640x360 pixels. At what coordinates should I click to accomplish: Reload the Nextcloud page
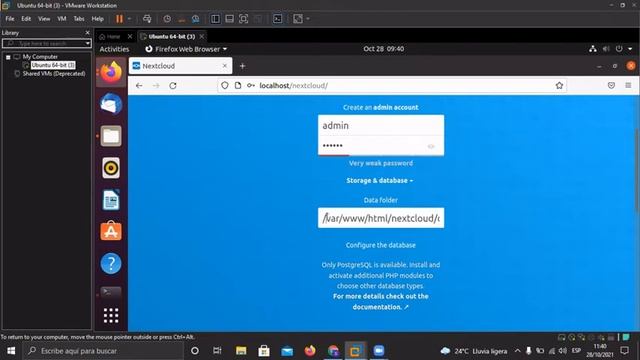173,86
